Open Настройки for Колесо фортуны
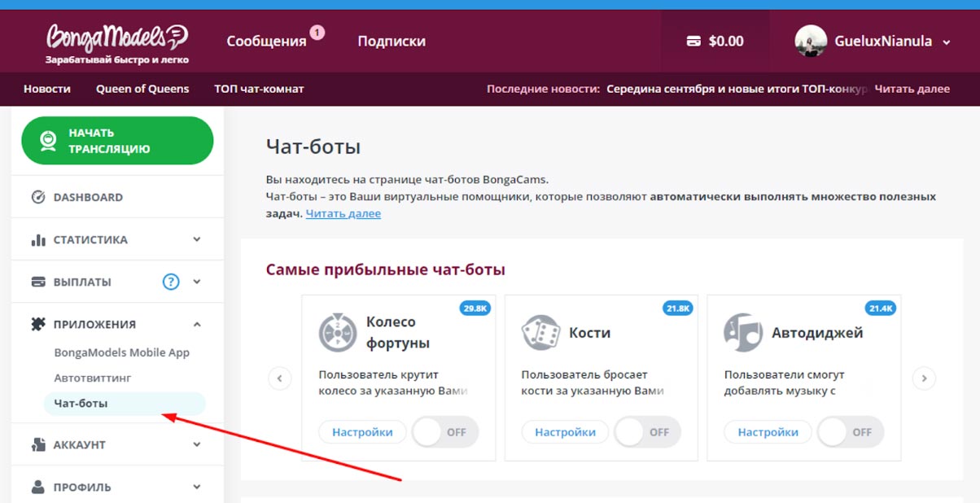This screenshot has height=503, width=980. coord(361,432)
